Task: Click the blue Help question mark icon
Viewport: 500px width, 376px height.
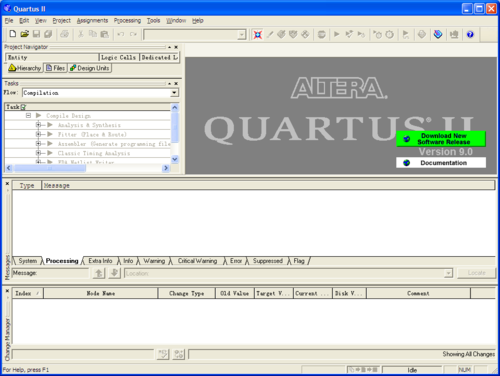Action: click(470, 34)
